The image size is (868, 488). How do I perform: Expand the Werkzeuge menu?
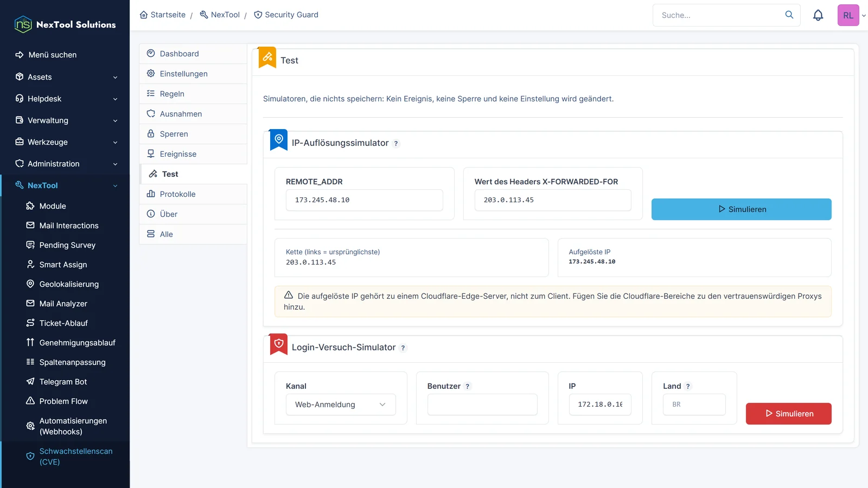[65, 142]
